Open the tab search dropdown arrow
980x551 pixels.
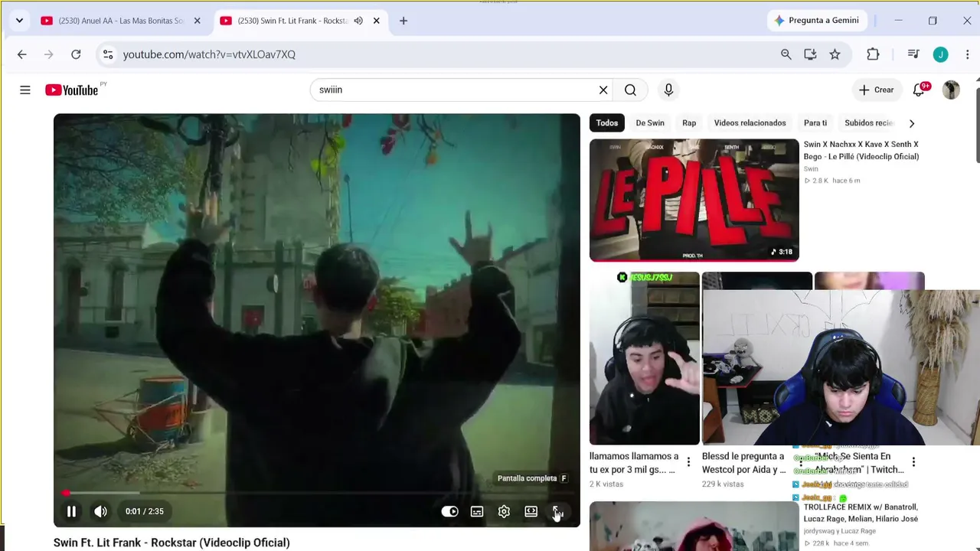(x=19, y=21)
